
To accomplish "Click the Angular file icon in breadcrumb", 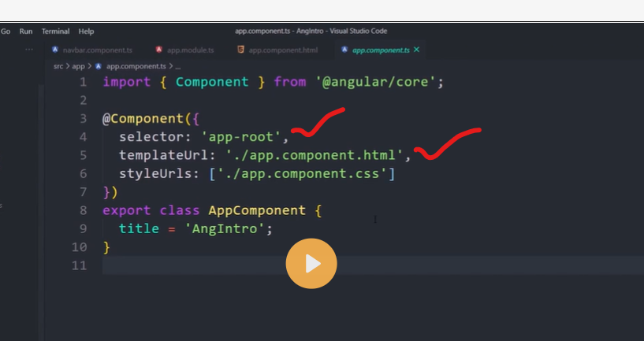I will click(99, 67).
